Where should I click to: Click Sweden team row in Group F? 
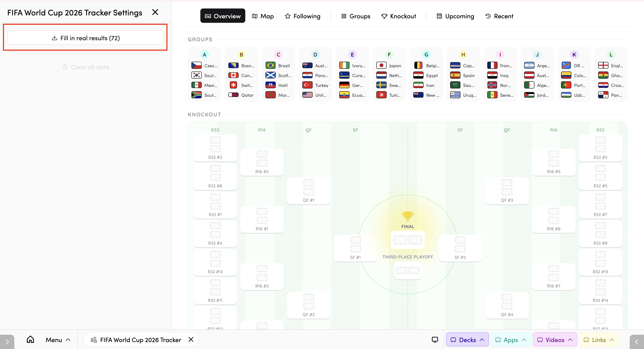(x=390, y=85)
